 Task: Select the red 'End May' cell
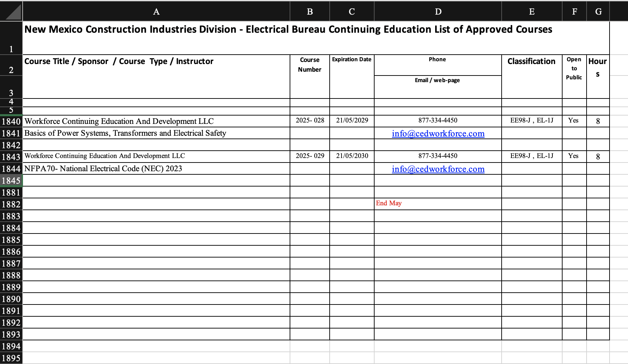(x=438, y=204)
